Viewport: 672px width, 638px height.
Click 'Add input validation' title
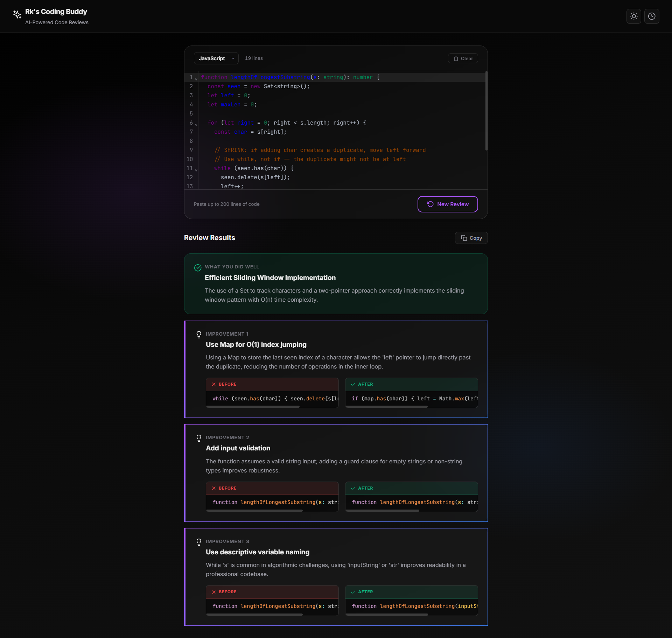pyautogui.click(x=238, y=448)
